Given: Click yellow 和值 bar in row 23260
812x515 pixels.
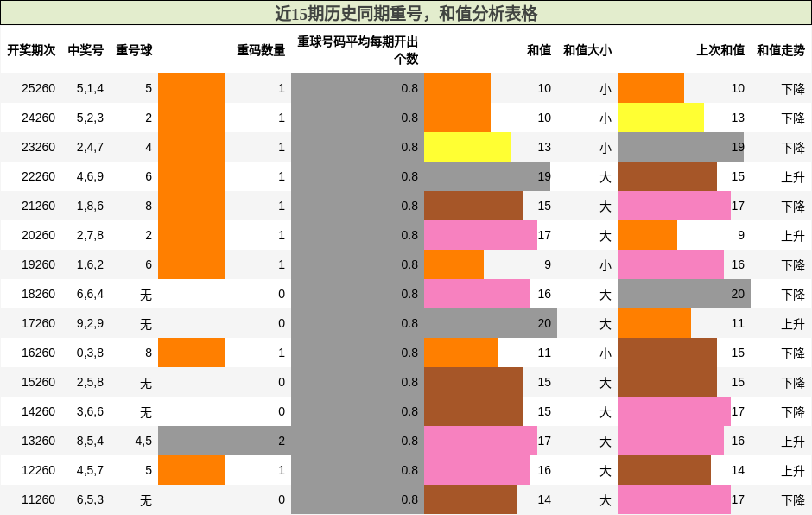Looking at the screenshot, I should pyautogui.click(x=467, y=147).
